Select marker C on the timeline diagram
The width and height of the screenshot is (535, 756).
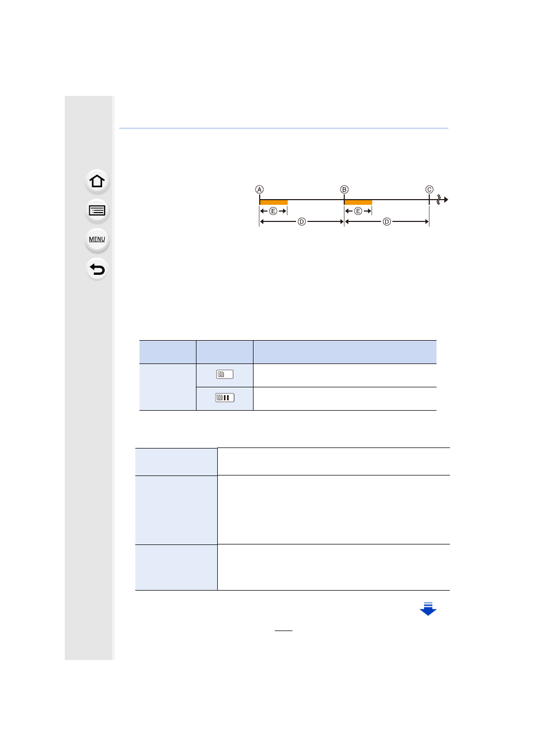point(429,190)
